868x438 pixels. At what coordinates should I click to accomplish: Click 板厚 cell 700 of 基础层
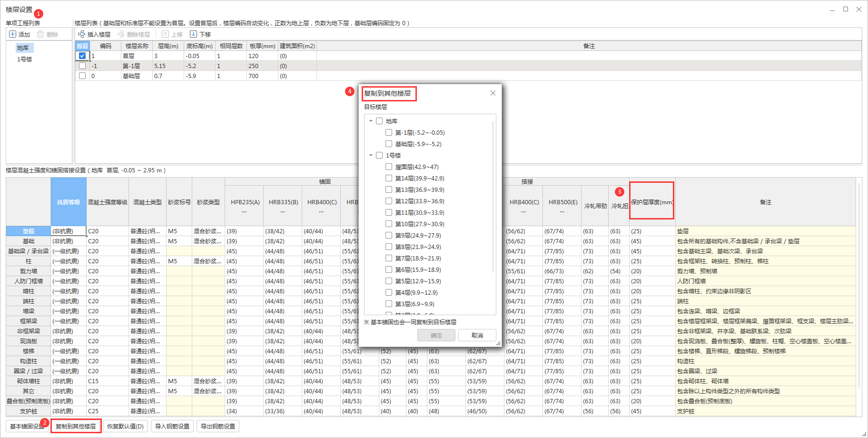(x=262, y=76)
